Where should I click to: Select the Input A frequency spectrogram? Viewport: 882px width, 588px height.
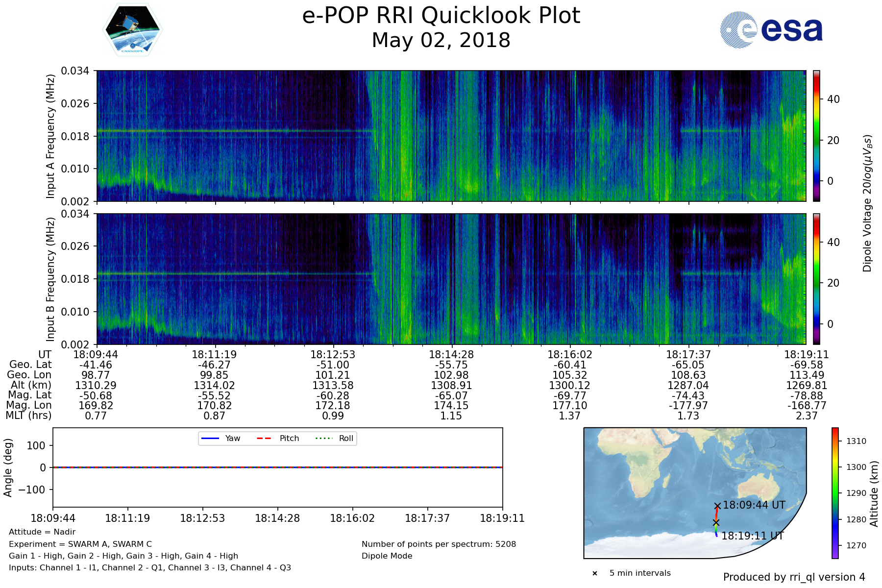pyautogui.click(x=451, y=136)
